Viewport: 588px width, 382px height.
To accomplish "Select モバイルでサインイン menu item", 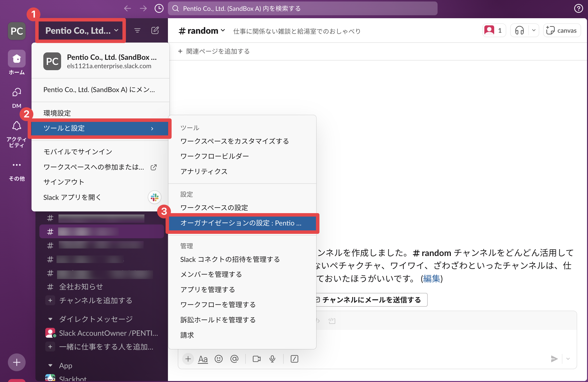I will (100, 152).
